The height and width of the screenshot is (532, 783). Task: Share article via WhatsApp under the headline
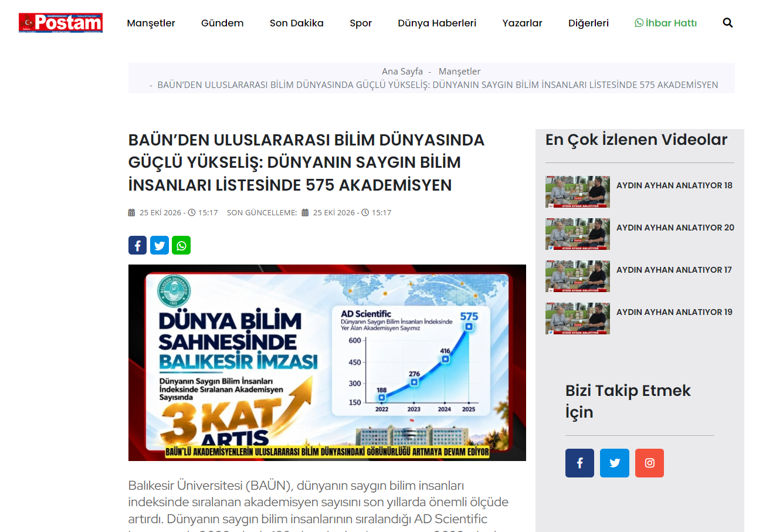181,245
